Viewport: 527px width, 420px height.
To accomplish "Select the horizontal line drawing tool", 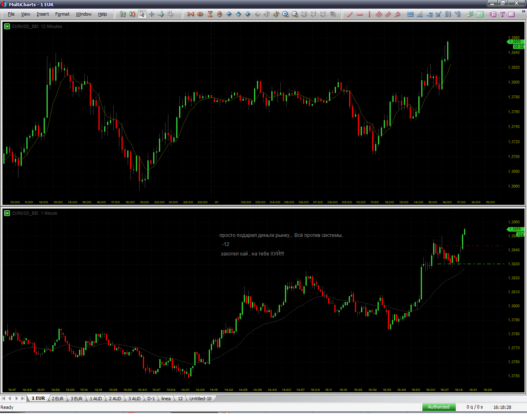I will tap(359, 14).
